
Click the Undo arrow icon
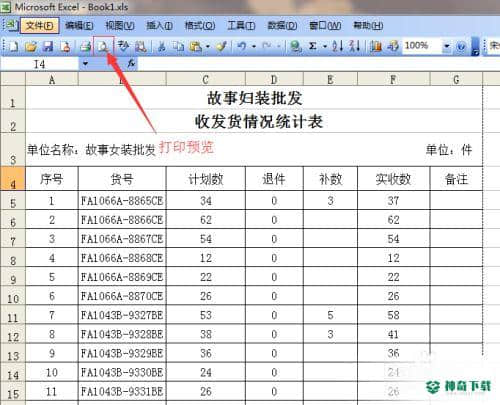coord(242,46)
